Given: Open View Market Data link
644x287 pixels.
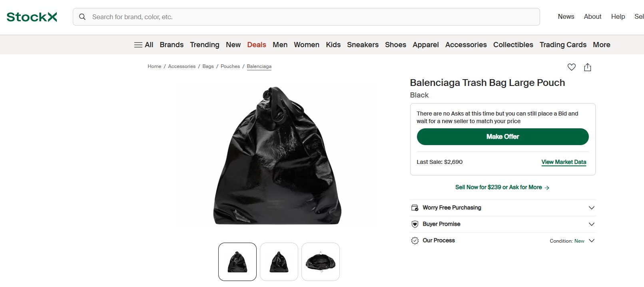Looking at the screenshot, I should (564, 162).
